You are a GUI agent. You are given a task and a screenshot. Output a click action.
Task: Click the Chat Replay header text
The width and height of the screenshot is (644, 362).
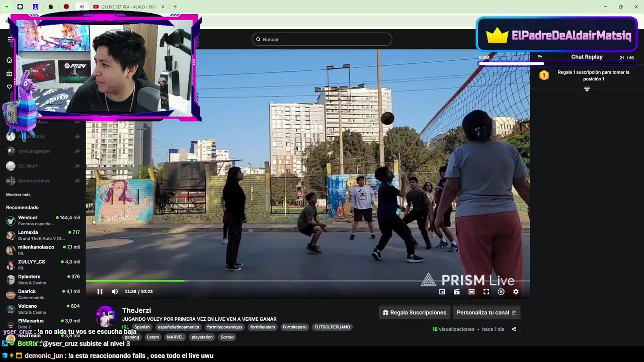point(587,57)
